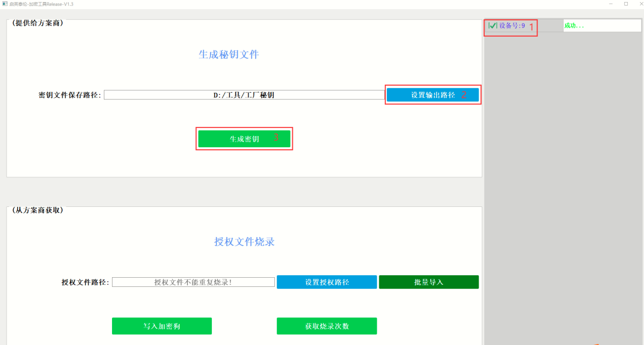
Task: Click the app icon in the title bar
Action: click(5, 4)
